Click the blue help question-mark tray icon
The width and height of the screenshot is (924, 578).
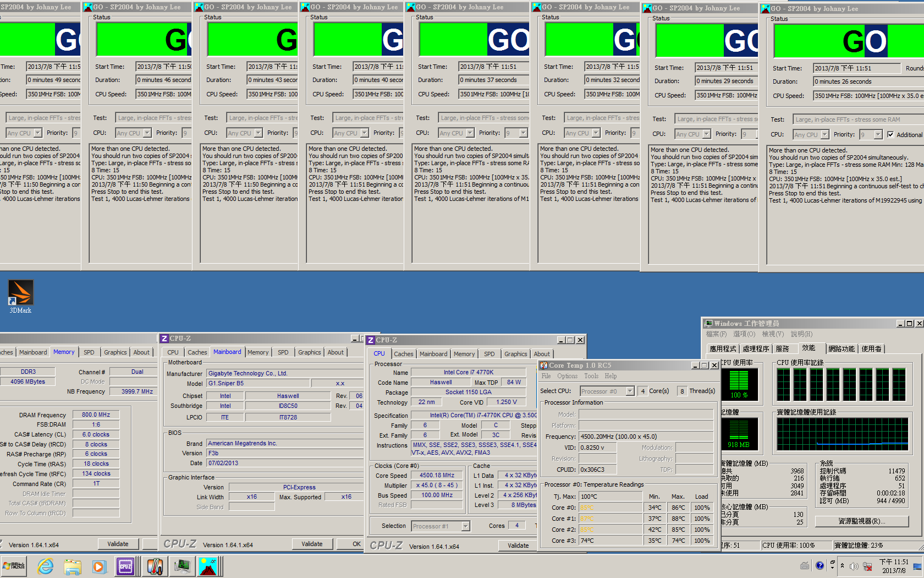tap(820, 565)
